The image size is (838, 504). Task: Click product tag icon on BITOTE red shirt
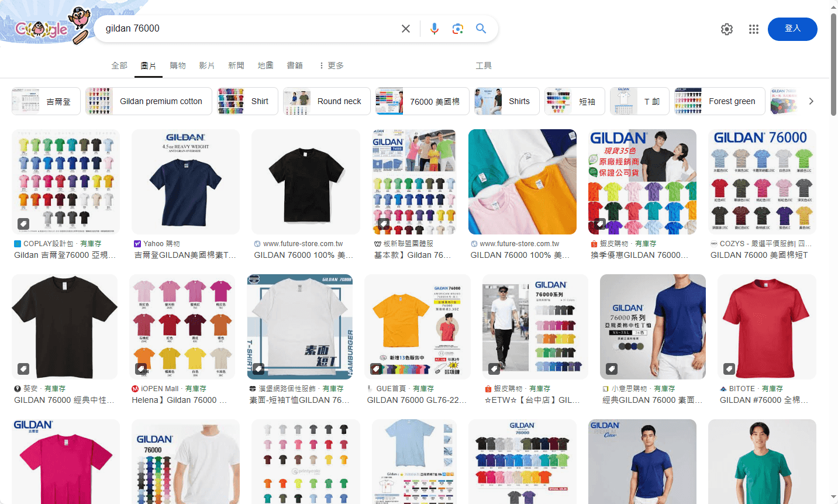[729, 369]
